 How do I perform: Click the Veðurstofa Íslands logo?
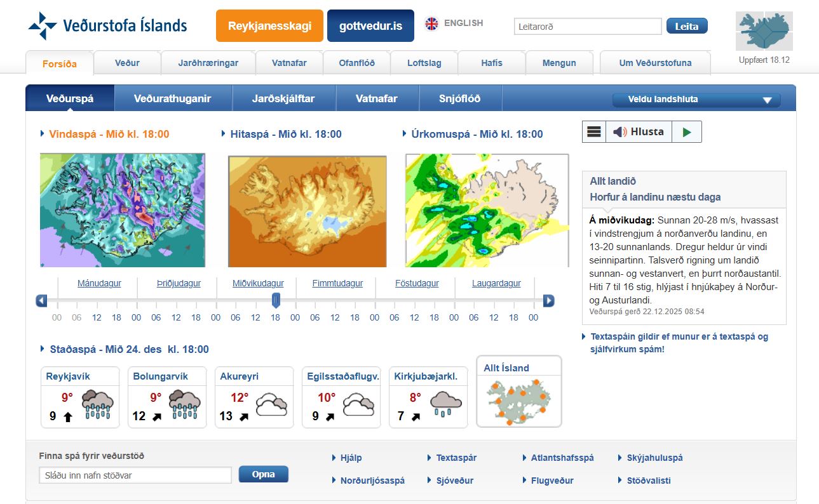pyautogui.click(x=108, y=26)
